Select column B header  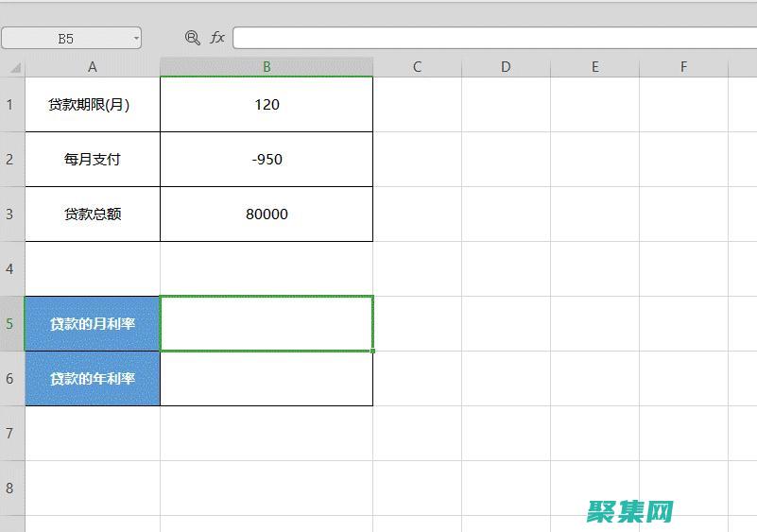[x=267, y=67]
